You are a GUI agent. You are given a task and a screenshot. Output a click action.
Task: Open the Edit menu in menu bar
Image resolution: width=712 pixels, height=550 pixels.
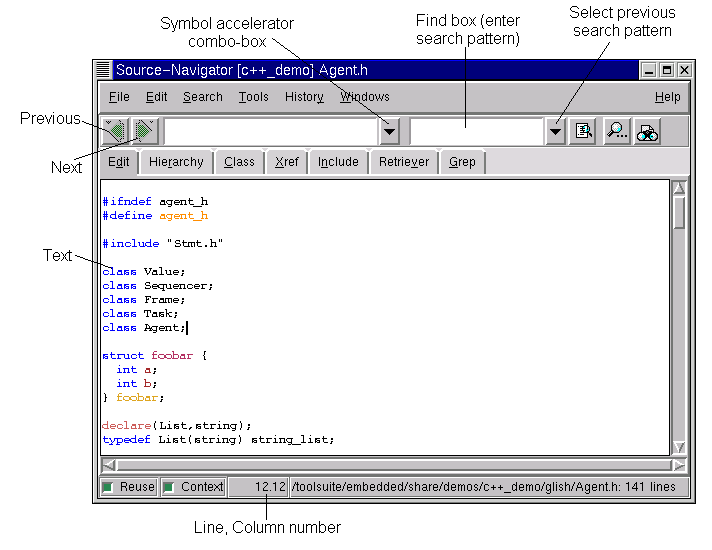[156, 97]
